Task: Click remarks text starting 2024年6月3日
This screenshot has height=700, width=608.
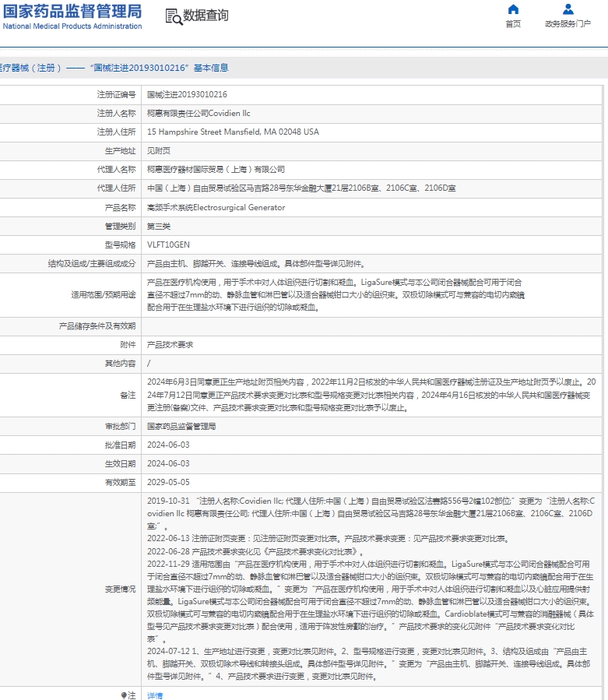Action: tap(371, 395)
